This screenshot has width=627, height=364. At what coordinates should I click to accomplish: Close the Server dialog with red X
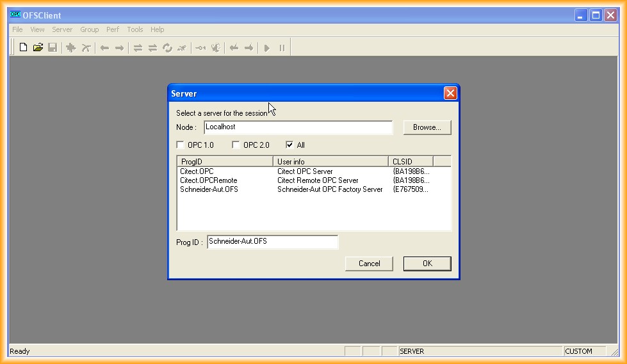point(450,93)
